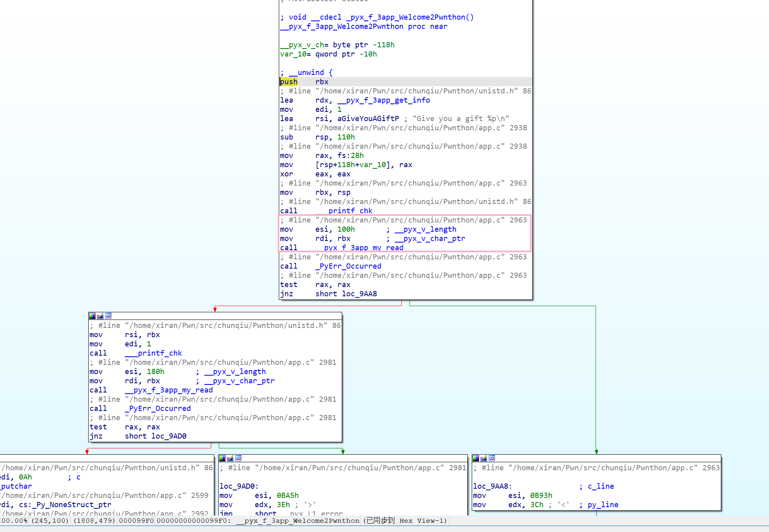The image size is (769, 532).
Task: Click the '__pyx_v_ch= byte ptr -118h' variable
Action: pos(337,45)
